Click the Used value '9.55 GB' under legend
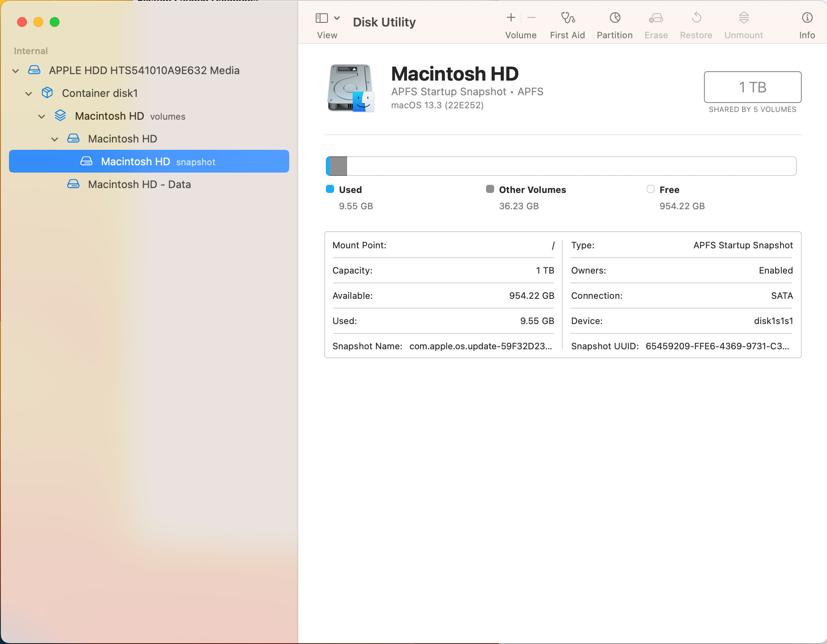 coord(356,206)
